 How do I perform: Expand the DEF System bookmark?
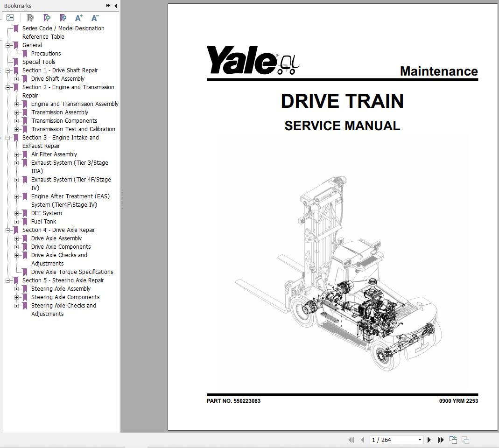coord(16,213)
